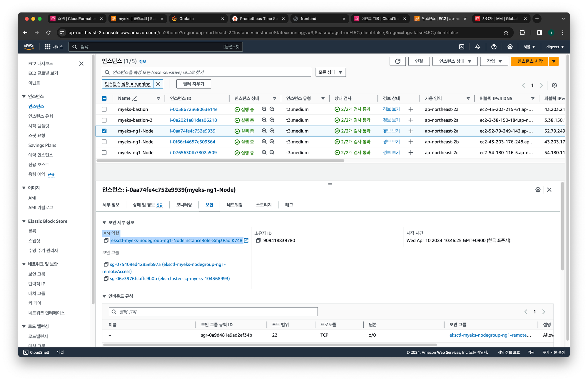
Task: Open the browser extensions puzzle icon
Action: click(522, 33)
